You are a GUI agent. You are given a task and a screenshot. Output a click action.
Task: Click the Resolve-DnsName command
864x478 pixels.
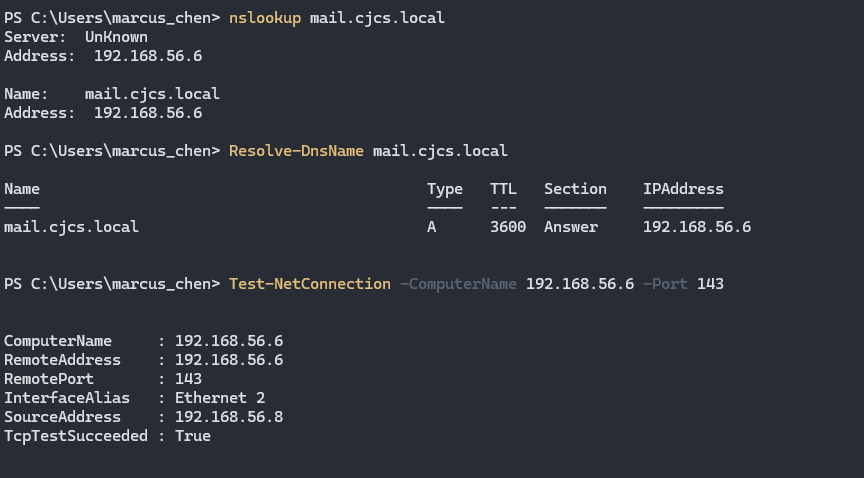296,151
